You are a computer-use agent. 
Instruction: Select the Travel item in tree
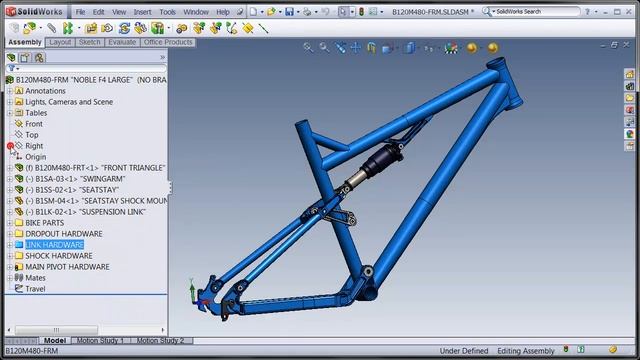(x=35, y=289)
